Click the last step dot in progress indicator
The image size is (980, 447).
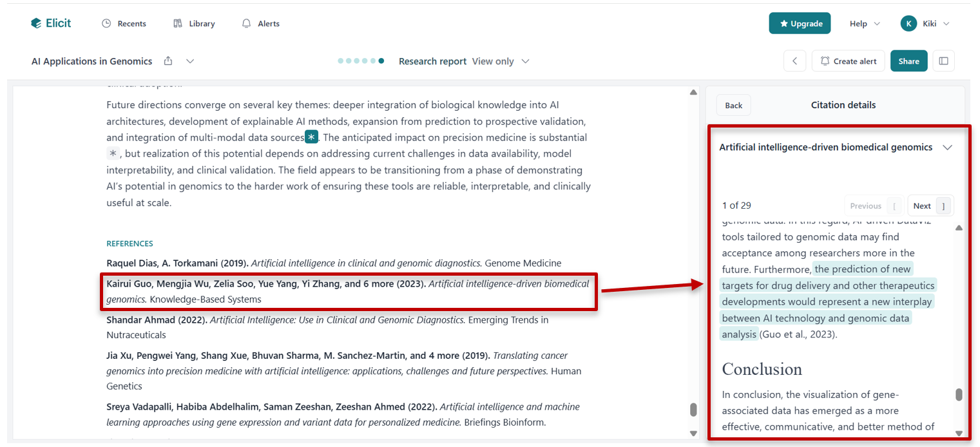click(381, 61)
